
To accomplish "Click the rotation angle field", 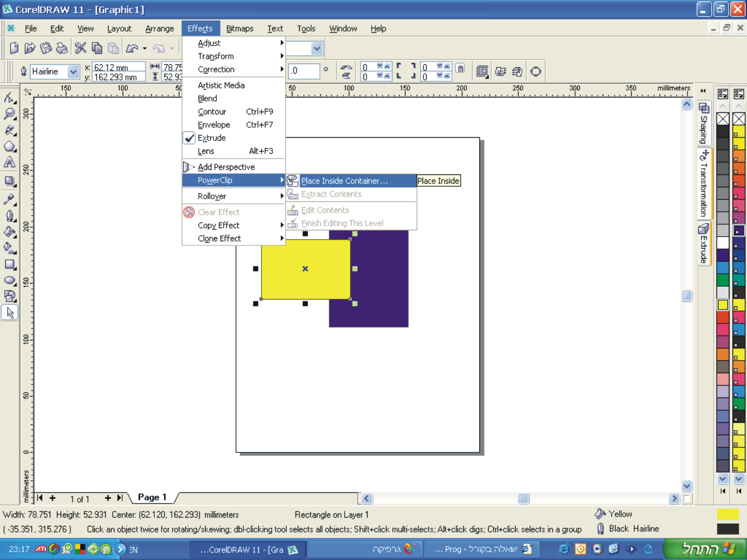I will click(304, 71).
